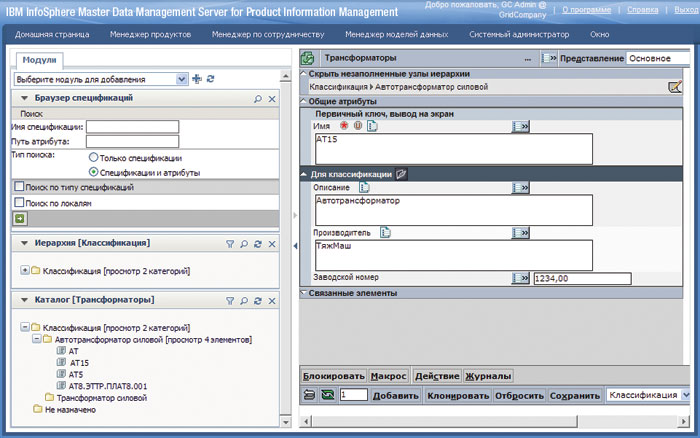Click the Журналы button
700x438 pixels.
[488, 376]
